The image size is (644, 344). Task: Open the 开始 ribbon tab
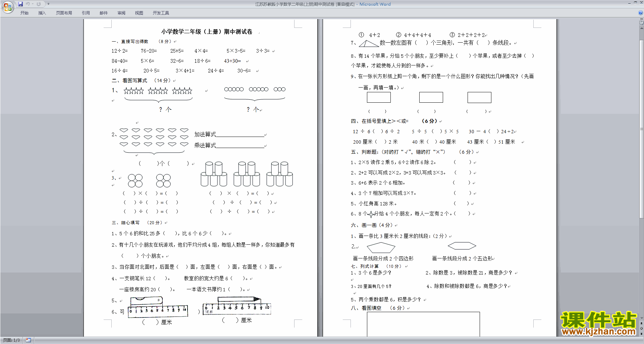pos(24,13)
